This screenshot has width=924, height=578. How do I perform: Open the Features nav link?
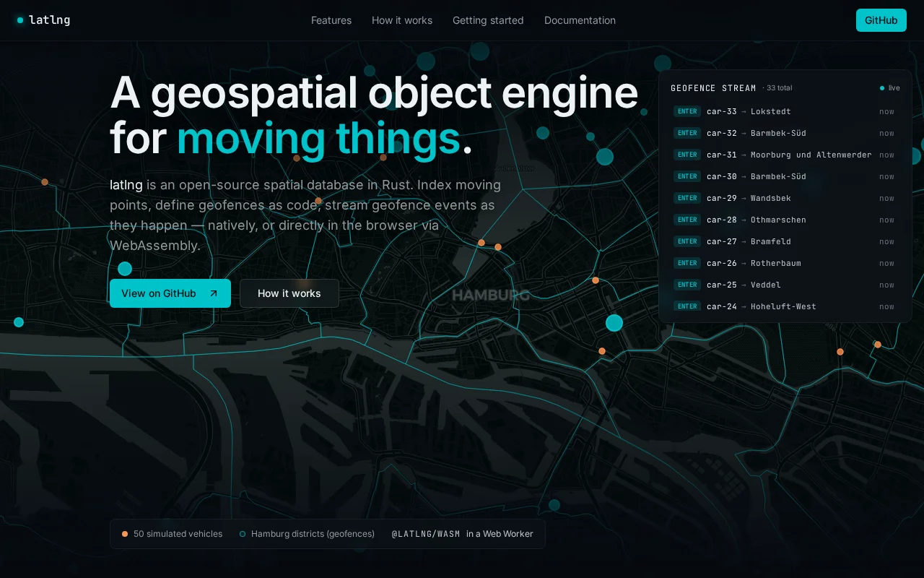(331, 20)
